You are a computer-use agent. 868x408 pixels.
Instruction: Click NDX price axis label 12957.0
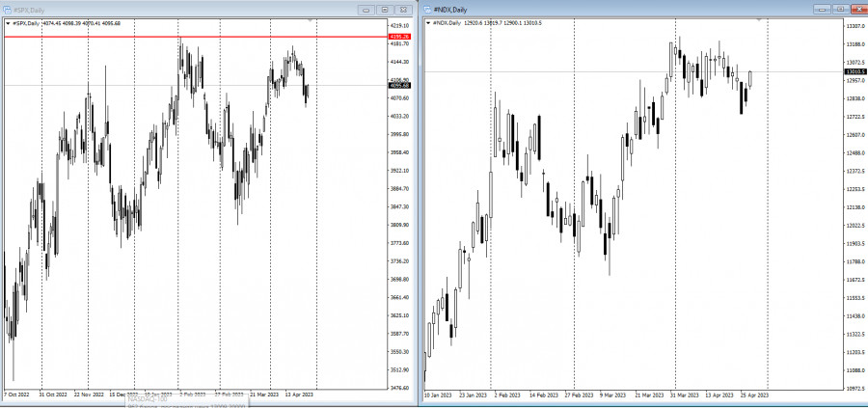(x=855, y=81)
